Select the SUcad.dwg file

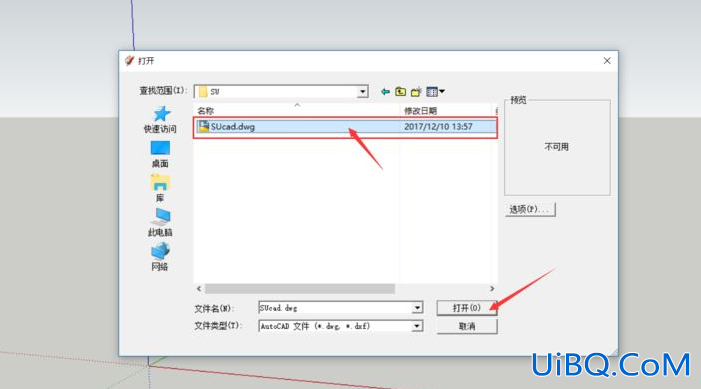pos(345,127)
